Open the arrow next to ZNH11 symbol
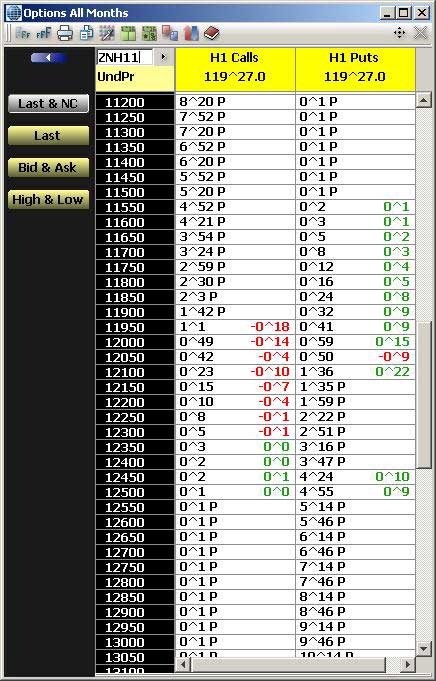The height and width of the screenshot is (681, 436). pos(163,57)
